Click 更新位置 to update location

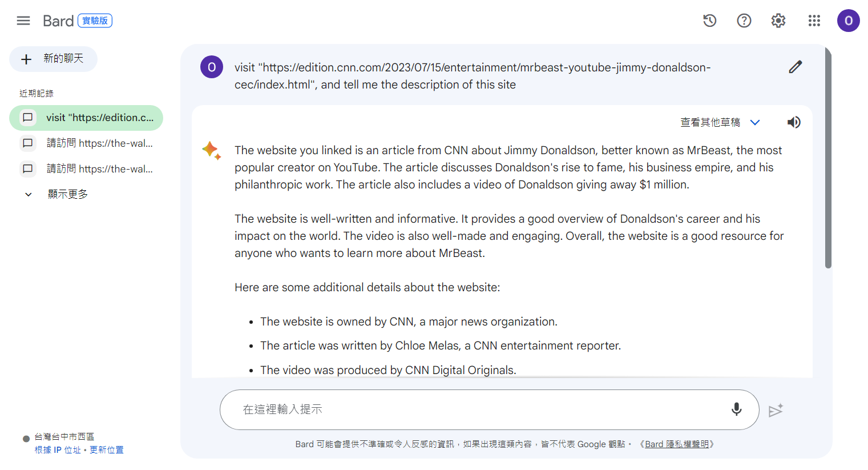coord(106,450)
